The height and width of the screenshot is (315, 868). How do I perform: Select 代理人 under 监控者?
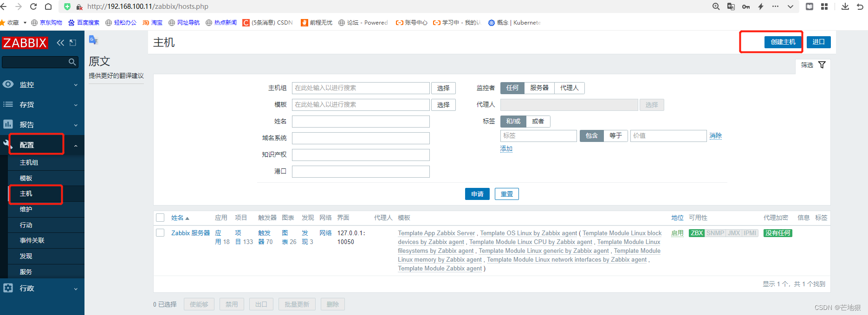pyautogui.click(x=570, y=88)
